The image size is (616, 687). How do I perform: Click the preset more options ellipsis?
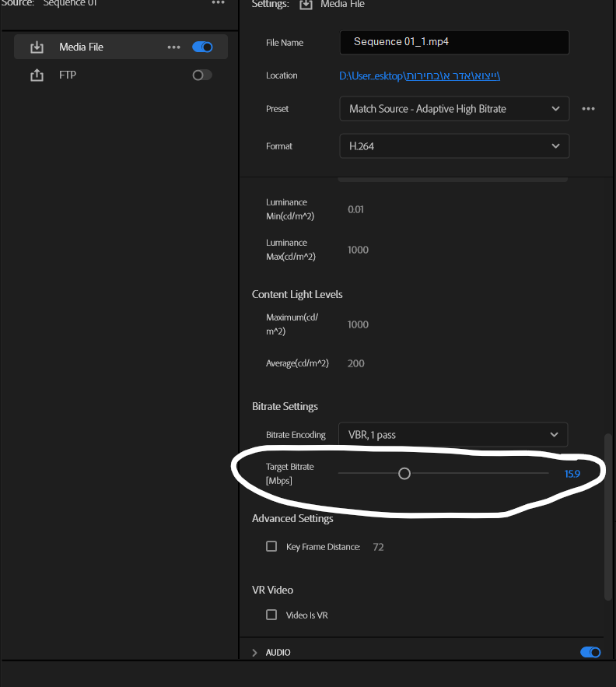click(589, 109)
